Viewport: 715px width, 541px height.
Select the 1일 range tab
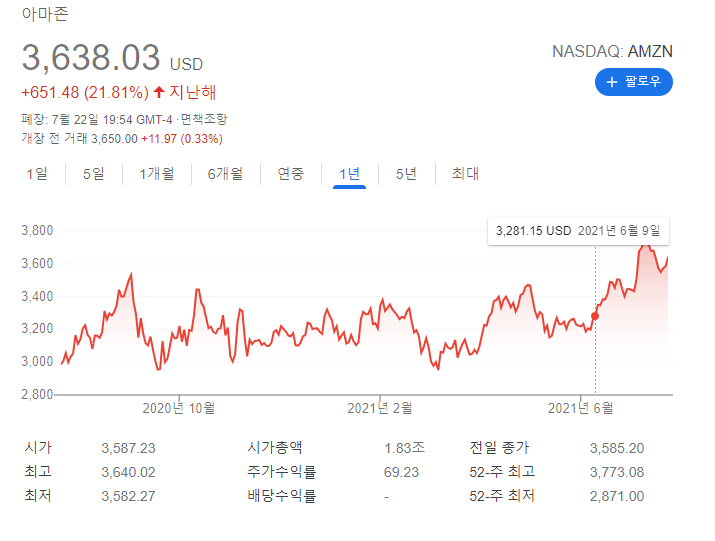tap(37, 174)
